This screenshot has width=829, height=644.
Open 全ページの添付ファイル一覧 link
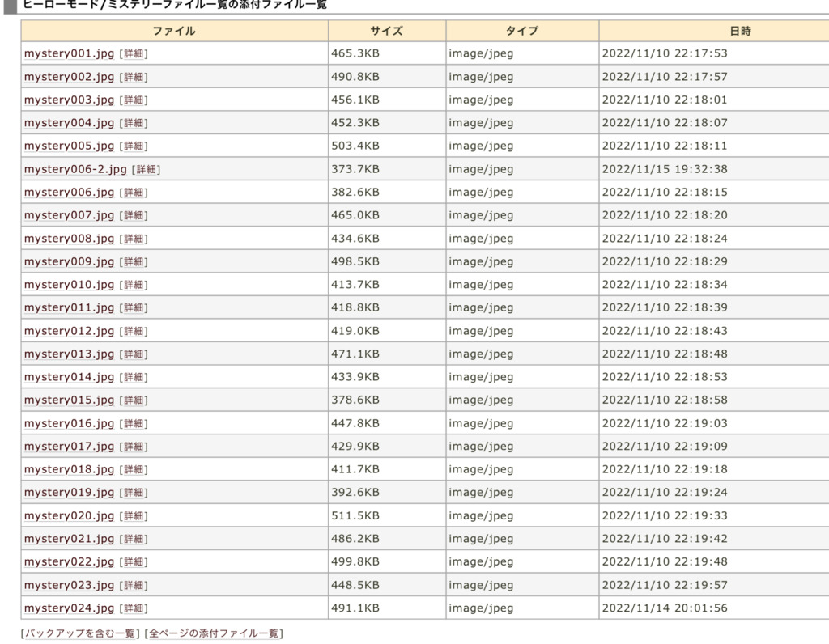(x=214, y=633)
